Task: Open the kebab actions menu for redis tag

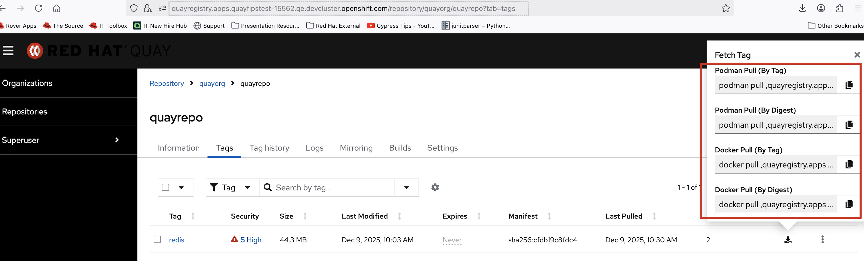Action: tap(823, 239)
